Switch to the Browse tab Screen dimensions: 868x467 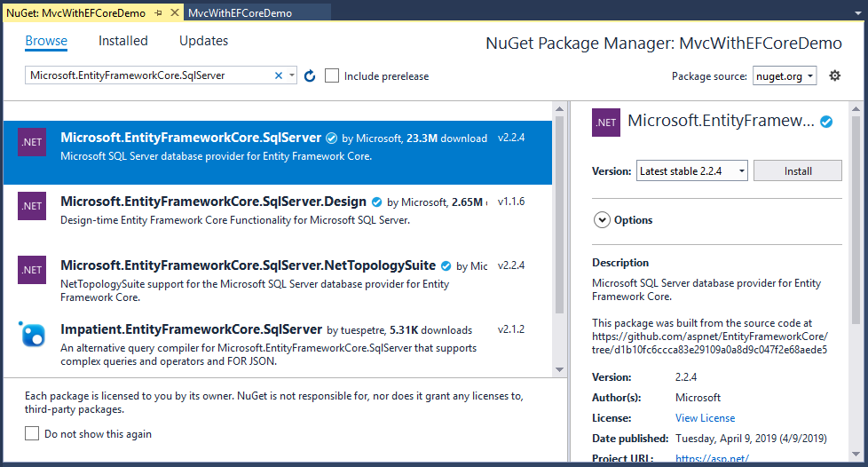click(46, 41)
